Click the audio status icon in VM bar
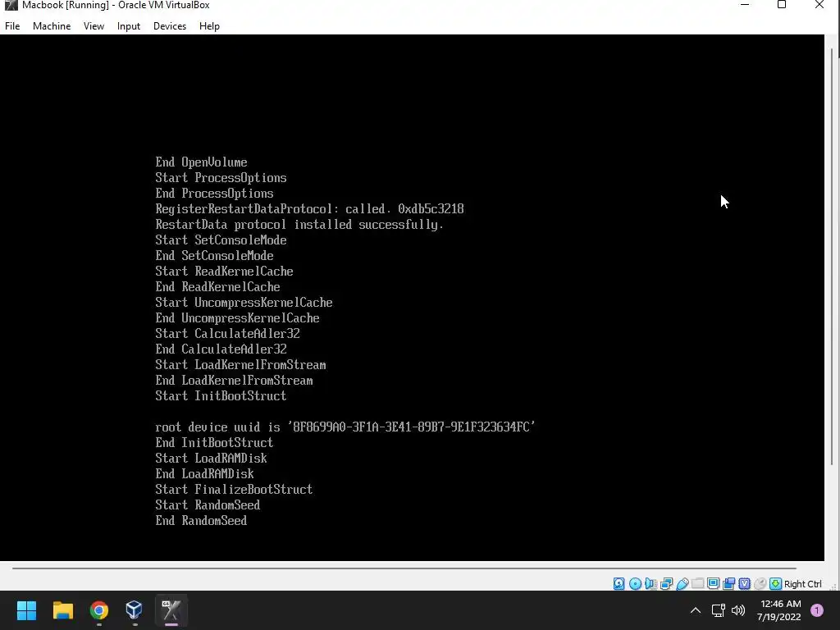This screenshot has width=840, height=630. pos(651,584)
